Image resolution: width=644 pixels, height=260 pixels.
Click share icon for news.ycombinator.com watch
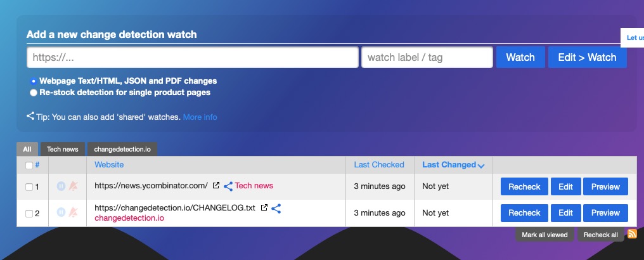[x=228, y=186]
